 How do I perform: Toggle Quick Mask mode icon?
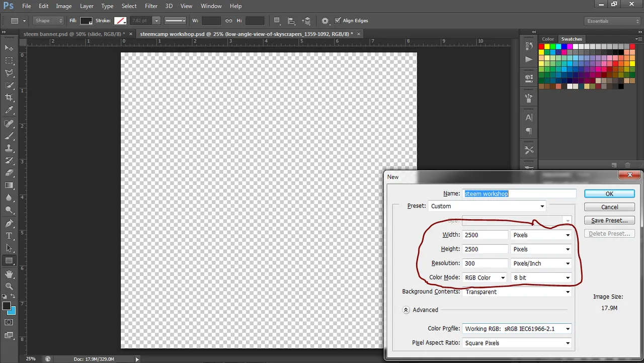tap(9, 322)
